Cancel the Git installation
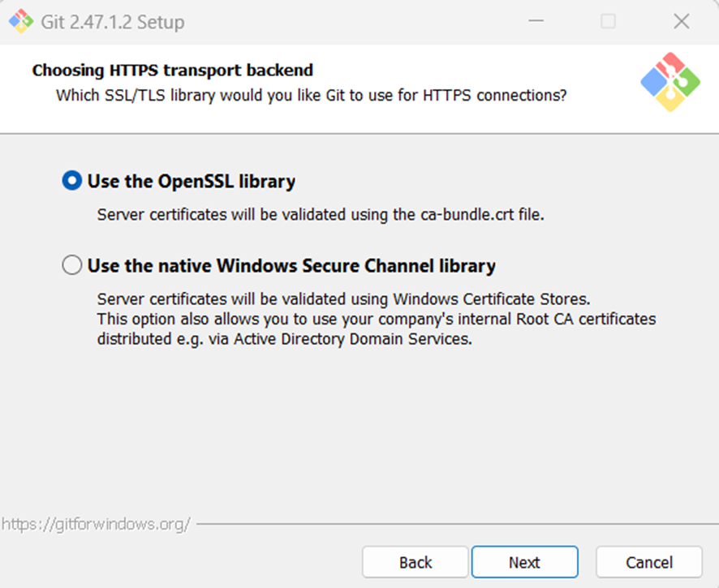 649,562
